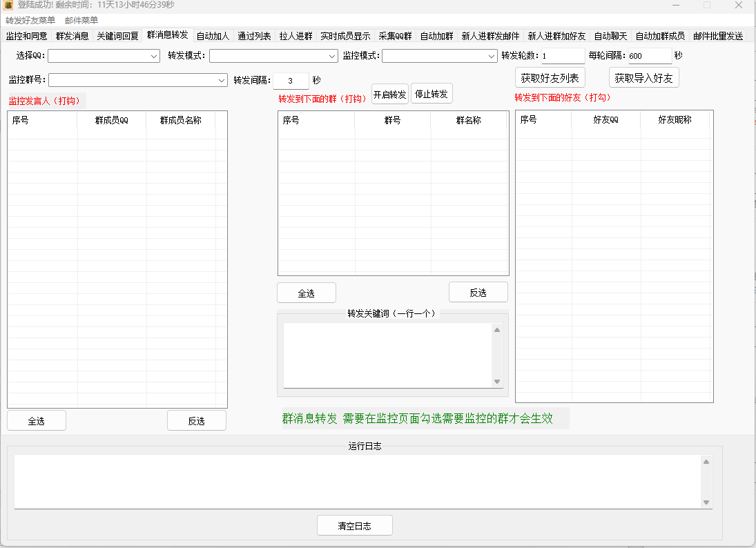This screenshot has height=548, width=756.
Task: 点击获取导入好友按钮
Action: coord(643,77)
